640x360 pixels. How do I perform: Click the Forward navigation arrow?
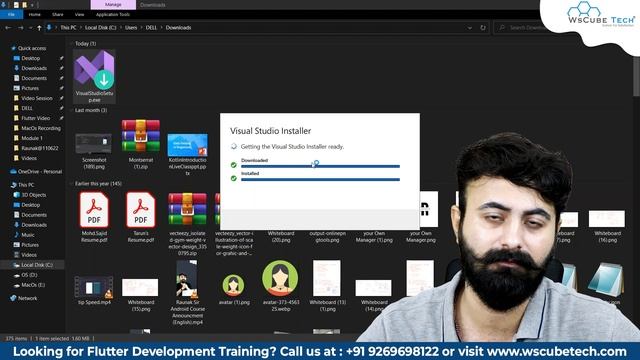(x=20, y=28)
